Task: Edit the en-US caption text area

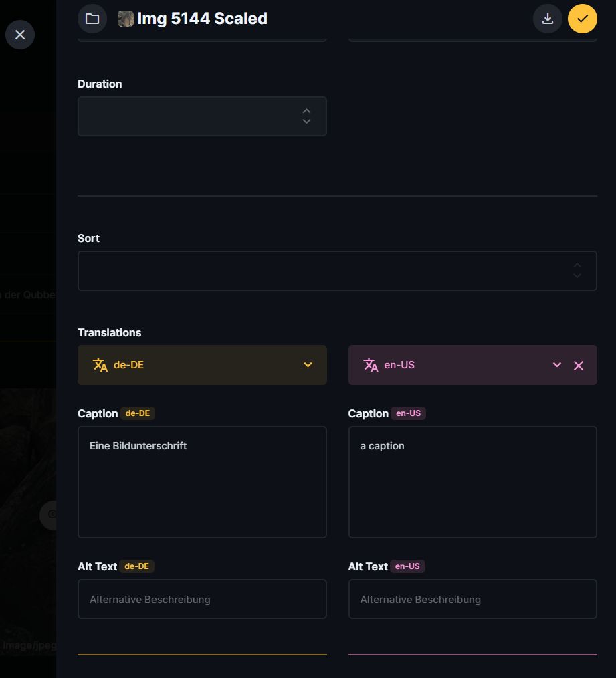Action: [x=472, y=481]
